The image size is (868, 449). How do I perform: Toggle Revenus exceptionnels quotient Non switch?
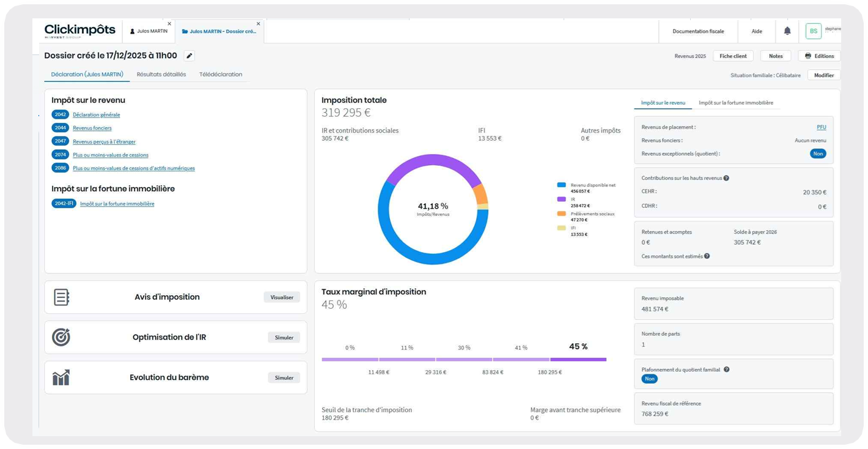[x=817, y=154]
